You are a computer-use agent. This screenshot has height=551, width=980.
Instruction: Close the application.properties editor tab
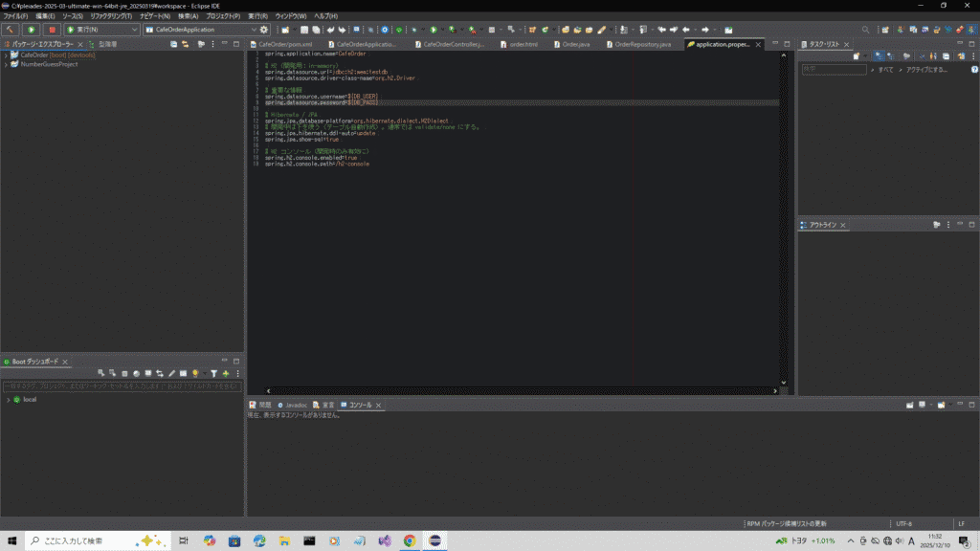point(758,44)
